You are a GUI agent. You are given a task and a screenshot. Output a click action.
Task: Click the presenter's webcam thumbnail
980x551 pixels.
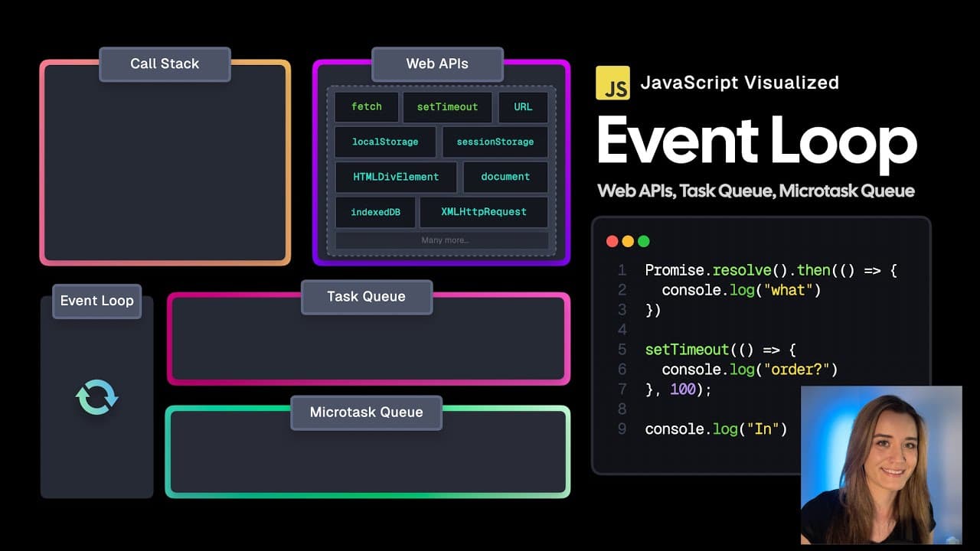point(881,465)
